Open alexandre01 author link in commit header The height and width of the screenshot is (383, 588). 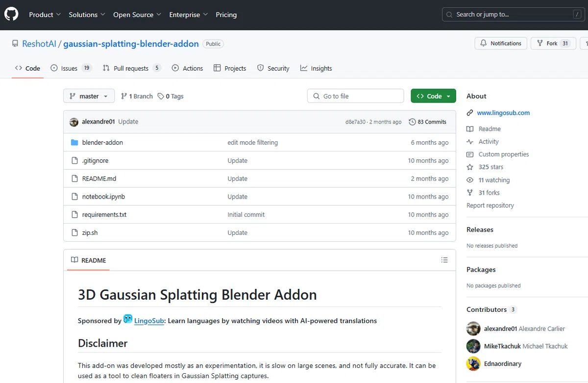98,122
